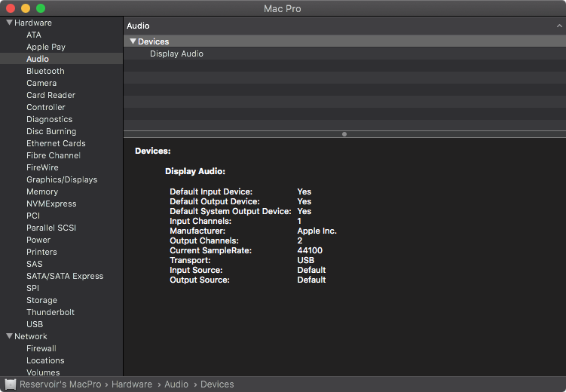Open Camera hardware info
The height and width of the screenshot is (392, 566).
pos(41,83)
